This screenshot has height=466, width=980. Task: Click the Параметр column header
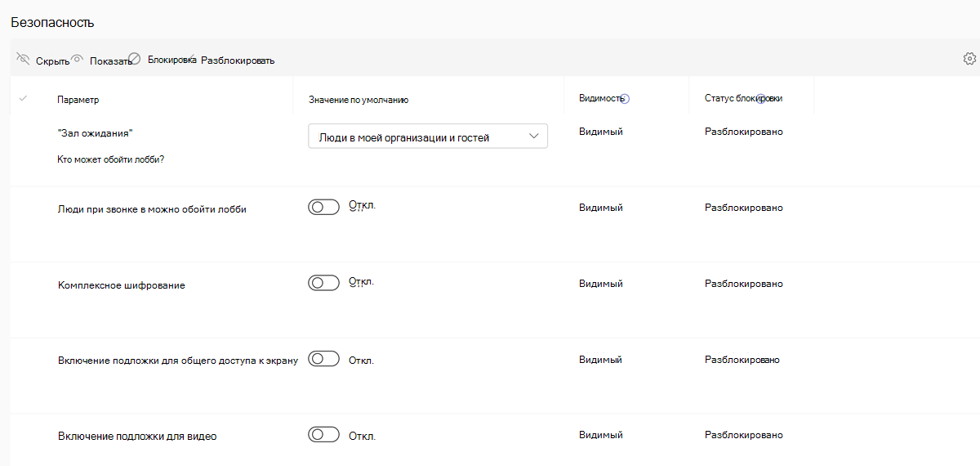78,100
